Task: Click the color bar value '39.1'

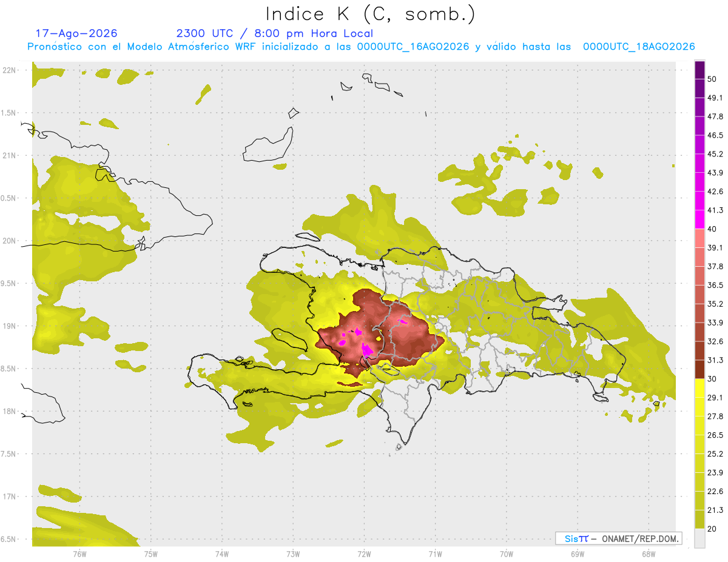Action: pos(715,247)
